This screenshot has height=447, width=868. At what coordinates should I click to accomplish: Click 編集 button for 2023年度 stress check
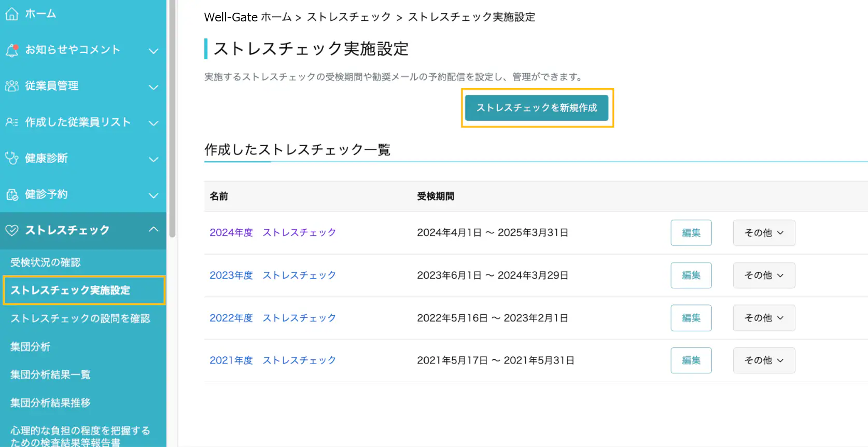coord(691,275)
